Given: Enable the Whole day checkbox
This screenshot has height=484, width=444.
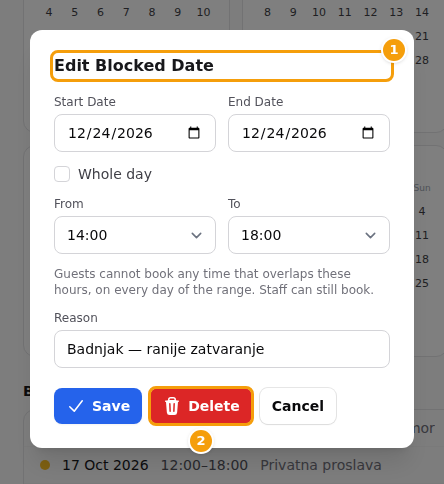Looking at the screenshot, I should coord(62,174).
